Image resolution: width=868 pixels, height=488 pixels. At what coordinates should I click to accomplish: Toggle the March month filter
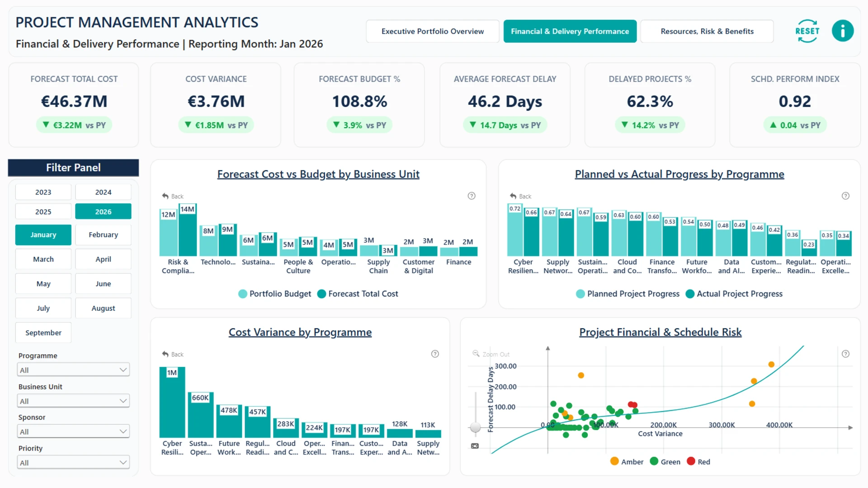(x=43, y=259)
